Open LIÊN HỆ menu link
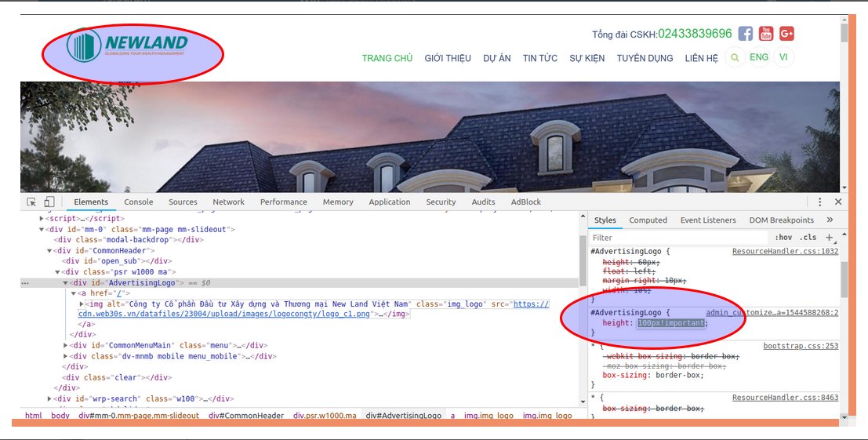 (x=701, y=58)
